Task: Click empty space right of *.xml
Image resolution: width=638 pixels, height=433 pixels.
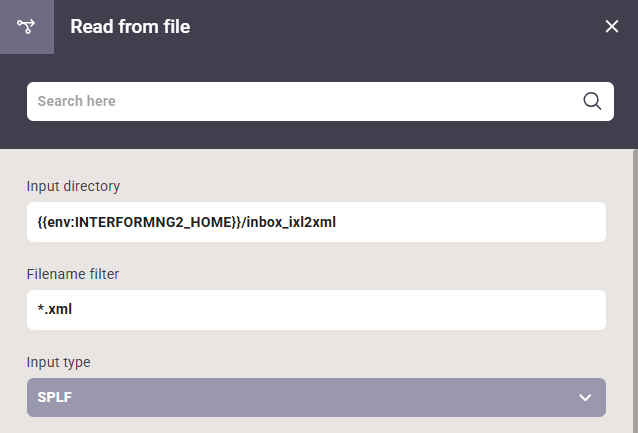Action: (338, 310)
